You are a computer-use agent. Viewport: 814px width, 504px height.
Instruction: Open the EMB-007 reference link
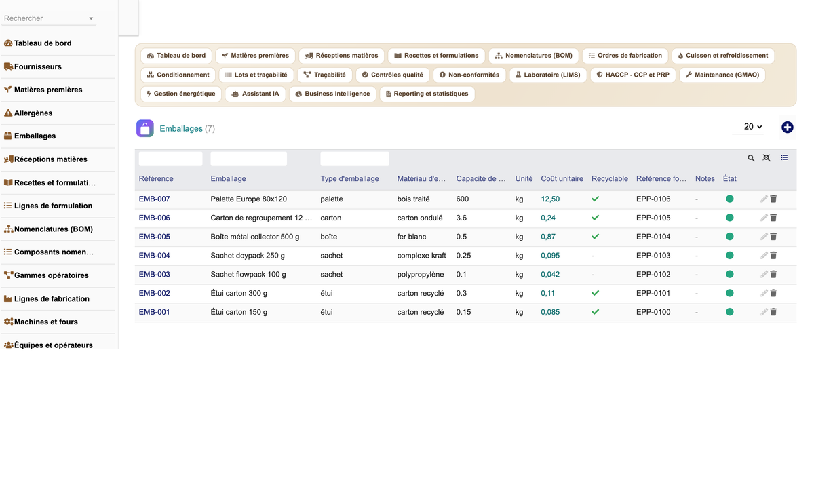point(155,199)
